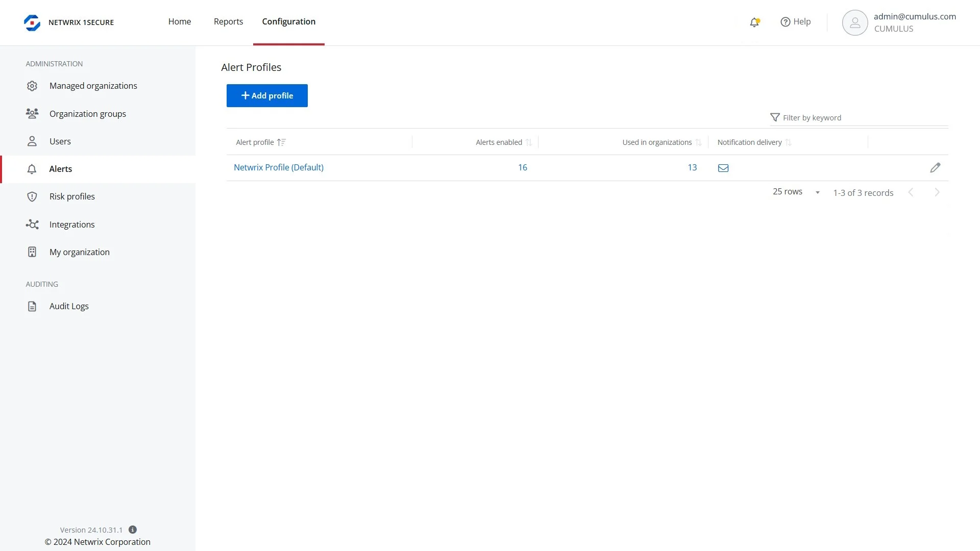Click the Organization groups people icon

pyautogui.click(x=32, y=113)
